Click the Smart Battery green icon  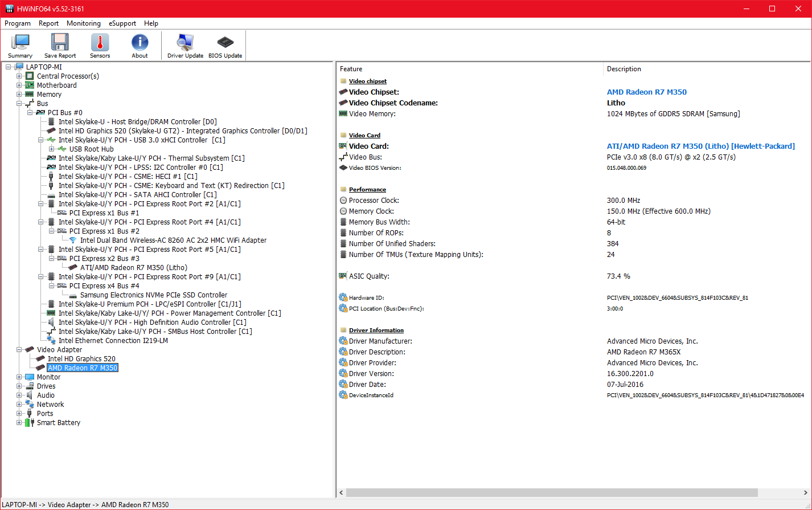pos(30,422)
